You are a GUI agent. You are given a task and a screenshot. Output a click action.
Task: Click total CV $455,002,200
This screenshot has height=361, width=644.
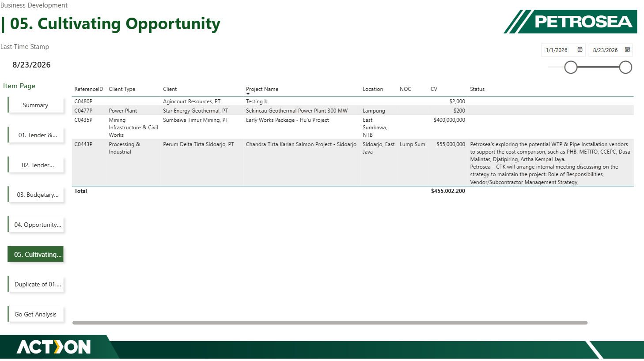448,191
